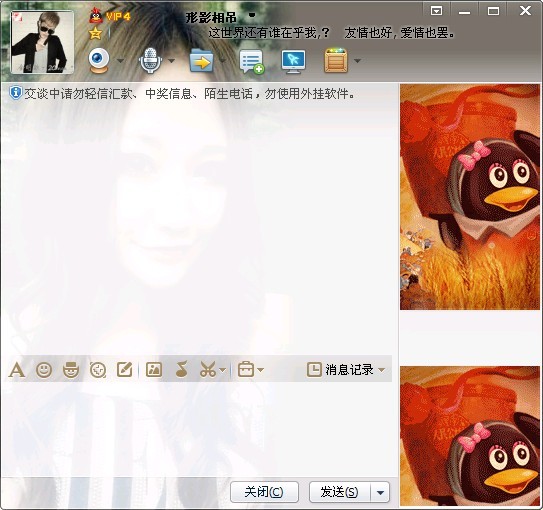
Task: Expand video call options arrow
Action: [x=120, y=61]
